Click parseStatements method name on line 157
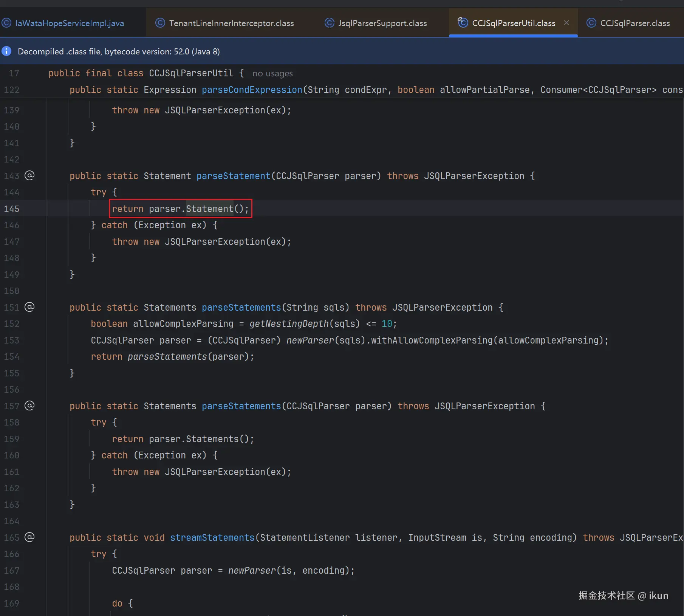The image size is (684, 616). click(241, 406)
